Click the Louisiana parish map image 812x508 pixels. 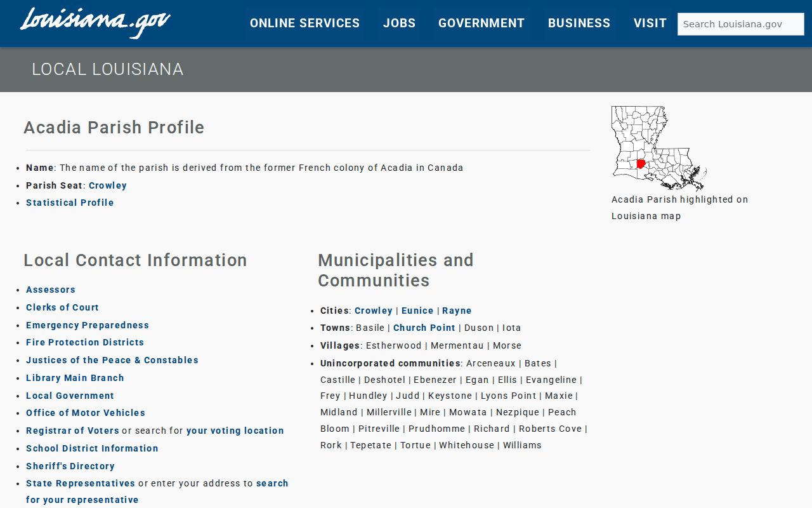coord(659,148)
